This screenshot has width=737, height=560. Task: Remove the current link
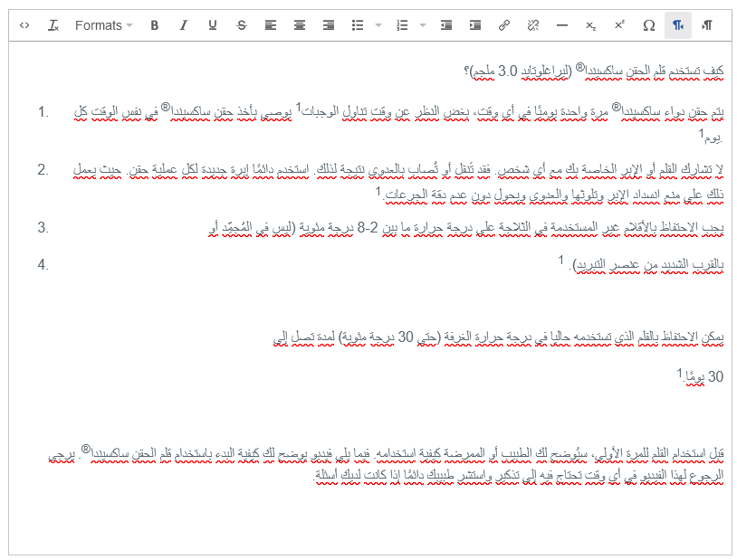pos(532,25)
